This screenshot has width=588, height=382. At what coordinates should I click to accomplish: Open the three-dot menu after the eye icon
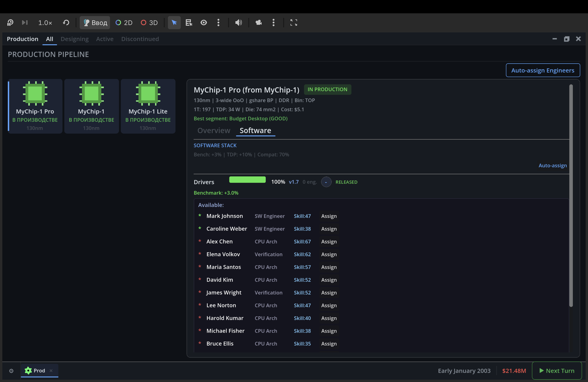(x=218, y=23)
